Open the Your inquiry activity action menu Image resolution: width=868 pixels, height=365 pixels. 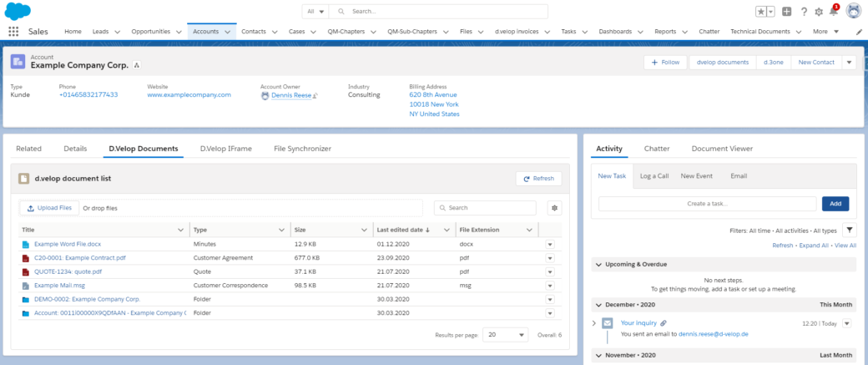[x=847, y=323]
